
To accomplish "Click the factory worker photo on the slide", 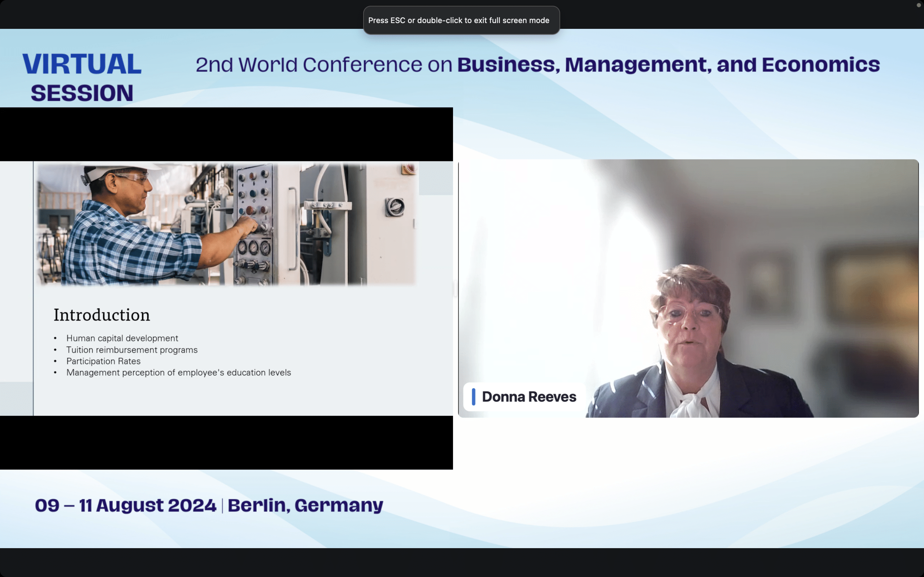I will (x=226, y=224).
